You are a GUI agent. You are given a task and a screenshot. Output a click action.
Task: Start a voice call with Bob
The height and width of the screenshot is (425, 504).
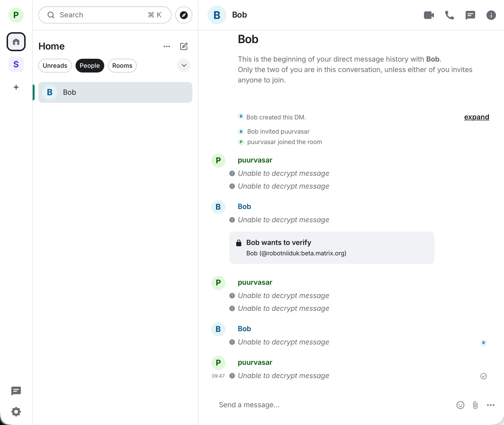coord(449,15)
